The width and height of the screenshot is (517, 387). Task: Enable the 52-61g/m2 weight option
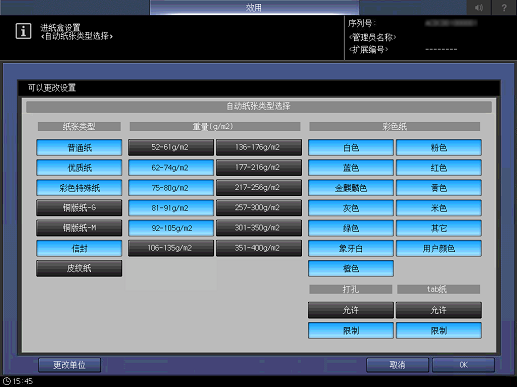tap(171, 147)
